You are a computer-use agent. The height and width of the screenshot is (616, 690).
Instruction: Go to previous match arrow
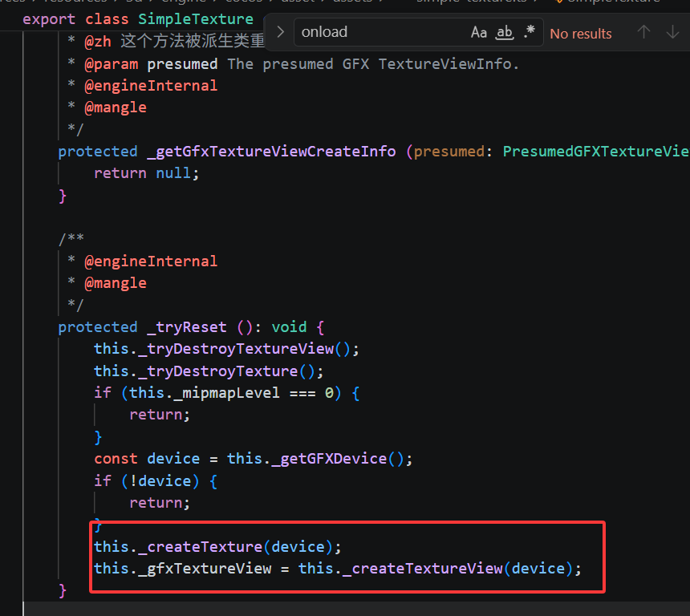click(x=643, y=32)
